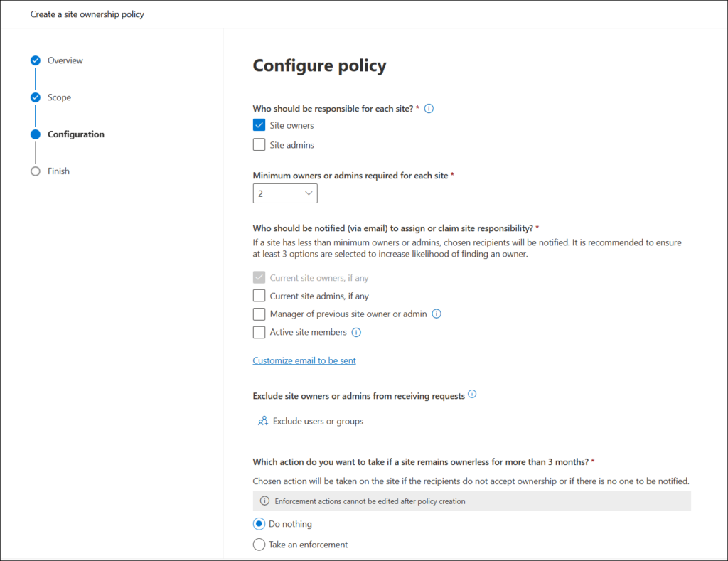Enable the Site admins checkbox
Viewport: 728px width, 561px height.
pyautogui.click(x=259, y=145)
